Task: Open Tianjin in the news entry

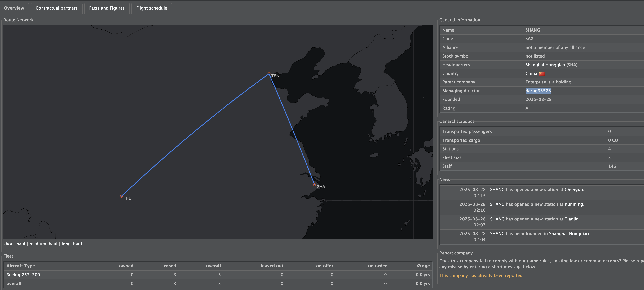Action: point(571,219)
